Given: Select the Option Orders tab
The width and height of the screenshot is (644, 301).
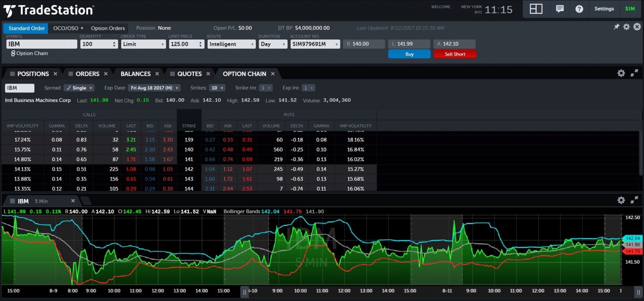Looking at the screenshot, I should point(108,28).
